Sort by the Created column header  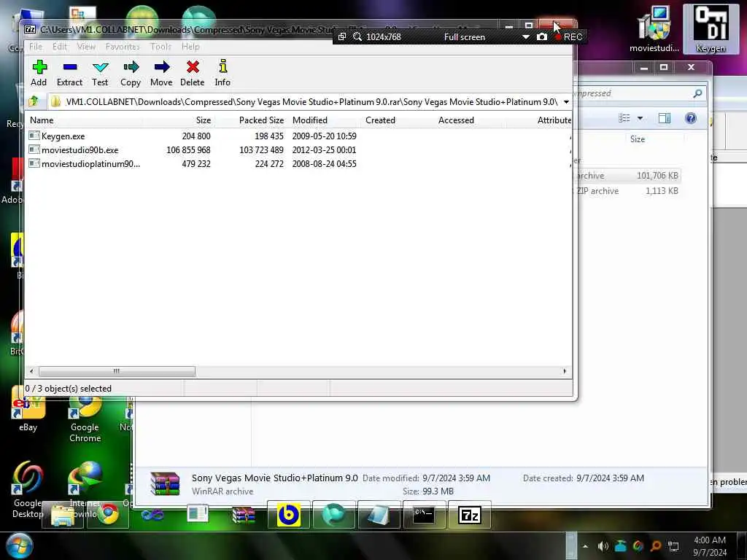tap(380, 120)
